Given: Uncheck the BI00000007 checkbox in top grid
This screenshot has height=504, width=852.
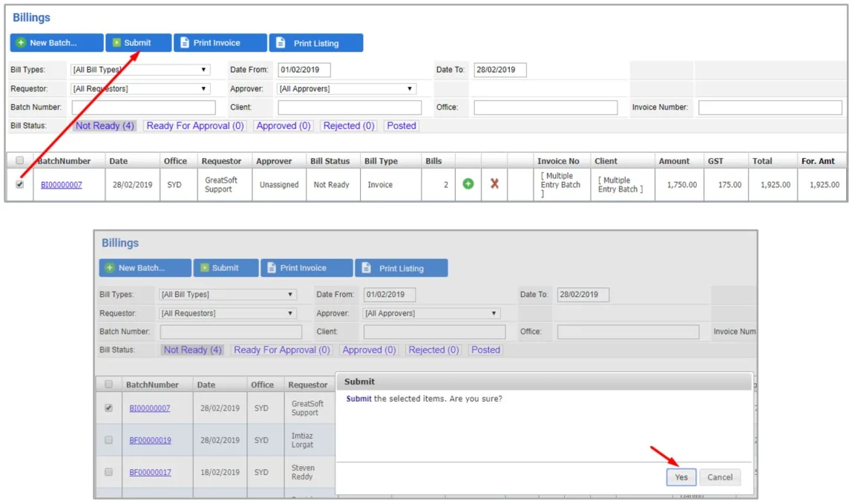Looking at the screenshot, I should tap(19, 184).
